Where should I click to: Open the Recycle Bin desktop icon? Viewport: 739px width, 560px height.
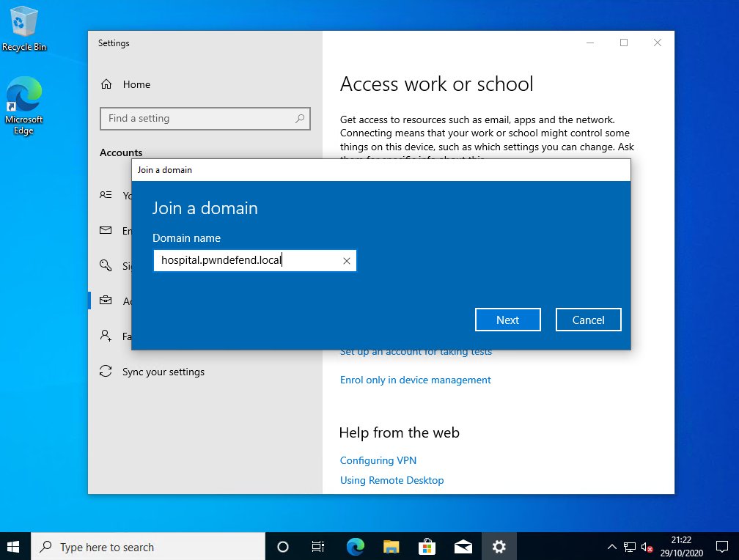pyautogui.click(x=23, y=29)
